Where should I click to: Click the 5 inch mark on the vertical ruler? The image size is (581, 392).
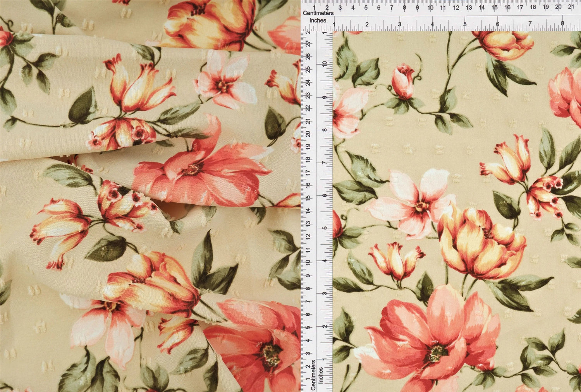click(x=325, y=228)
